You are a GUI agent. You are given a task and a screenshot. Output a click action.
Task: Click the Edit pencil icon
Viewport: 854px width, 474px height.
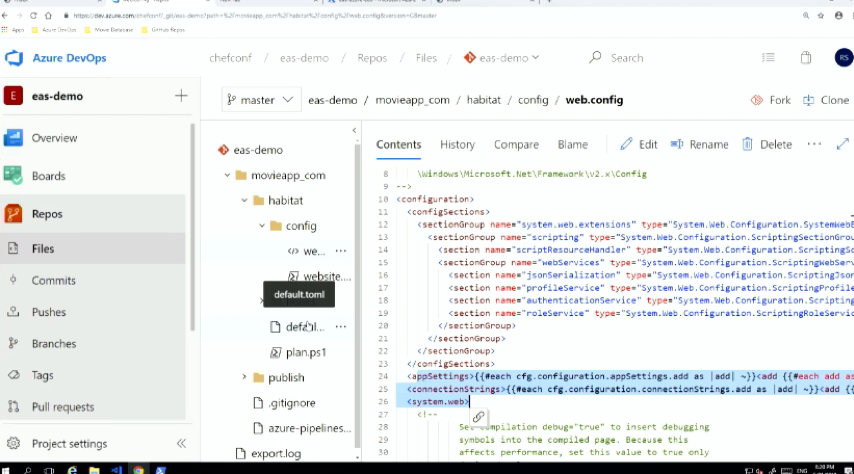coord(627,144)
